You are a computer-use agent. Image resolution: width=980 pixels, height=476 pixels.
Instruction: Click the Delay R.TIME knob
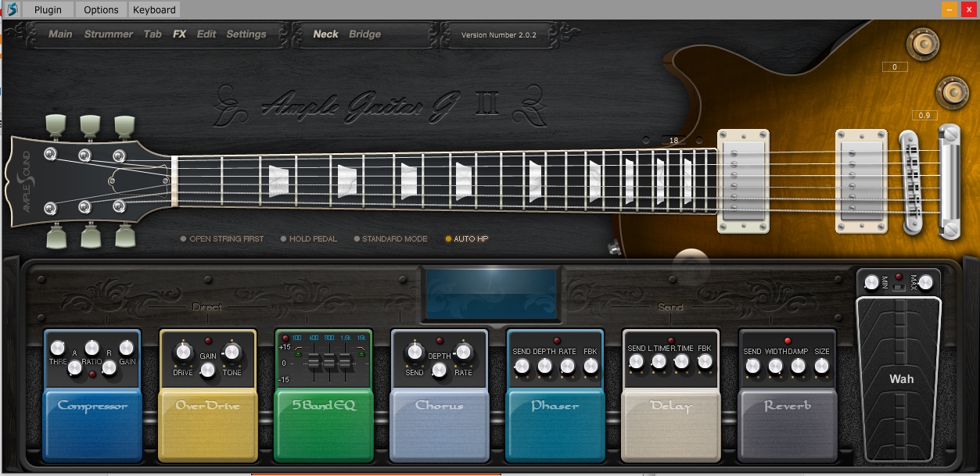pyautogui.click(x=682, y=362)
